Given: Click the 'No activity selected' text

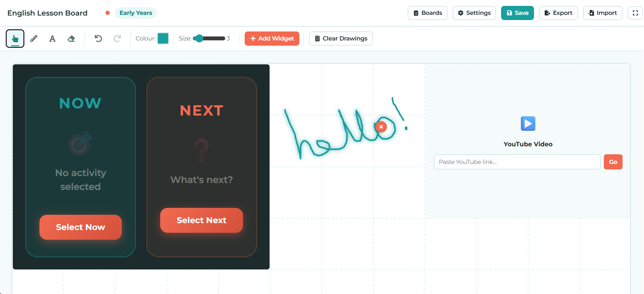Looking at the screenshot, I should tap(81, 180).
